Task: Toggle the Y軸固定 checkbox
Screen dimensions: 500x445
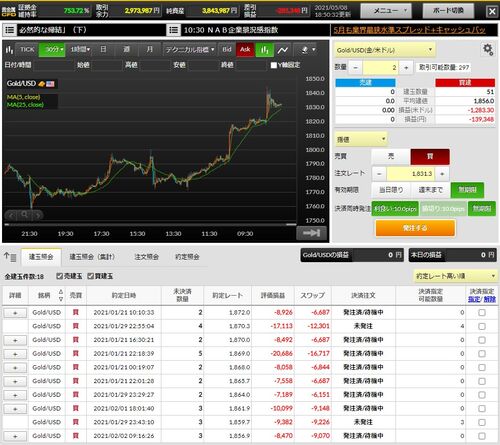Action: 274,65
